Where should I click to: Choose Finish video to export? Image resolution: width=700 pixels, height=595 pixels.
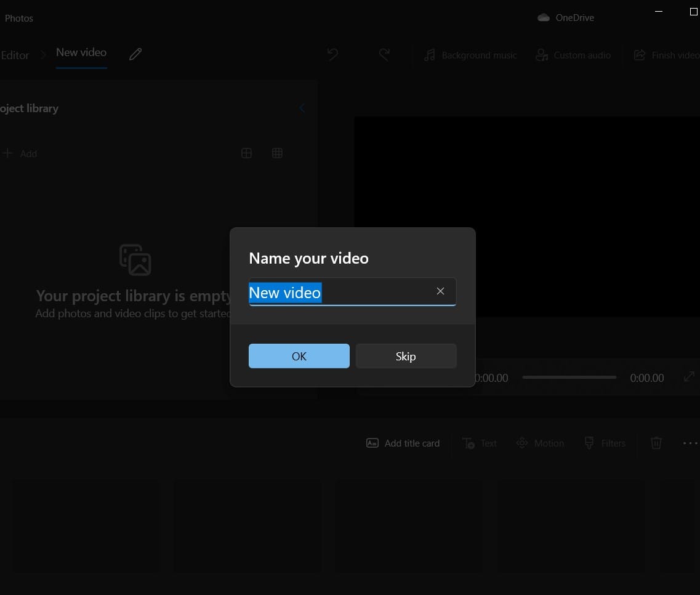pyautogui.click(x=666, y=55)
